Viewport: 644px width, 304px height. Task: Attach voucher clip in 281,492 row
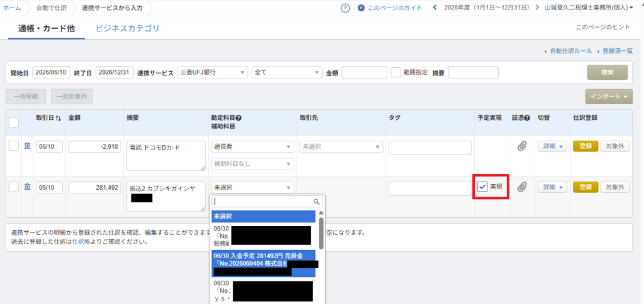(521, 187)
